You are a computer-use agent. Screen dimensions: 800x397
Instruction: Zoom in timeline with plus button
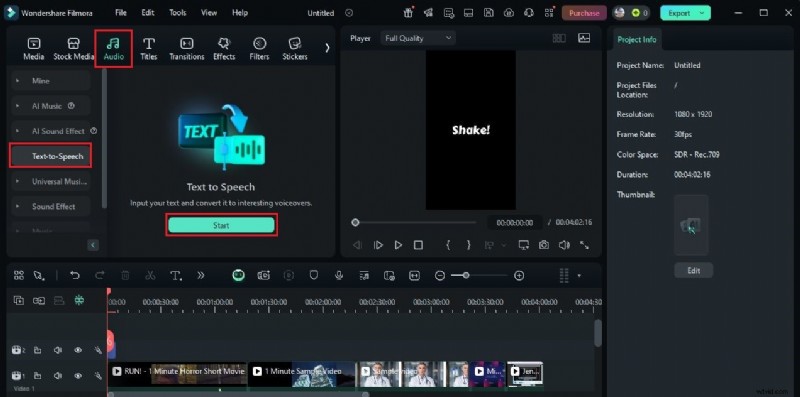(x=519, y=276)
